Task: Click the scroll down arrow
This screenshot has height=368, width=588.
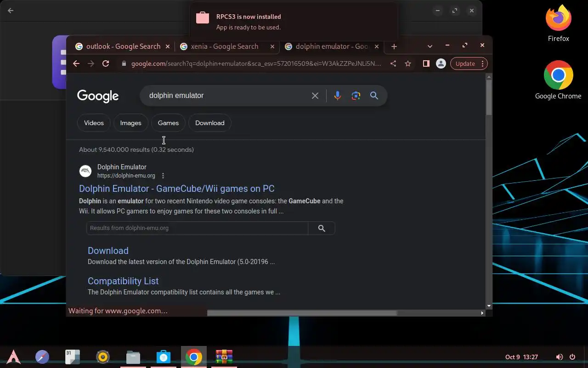Action: (489, 306)
